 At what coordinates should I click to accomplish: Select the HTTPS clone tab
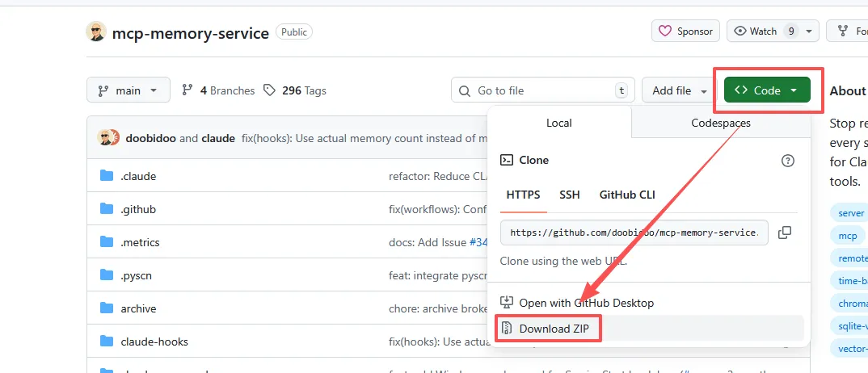click(x=523, y=195)
